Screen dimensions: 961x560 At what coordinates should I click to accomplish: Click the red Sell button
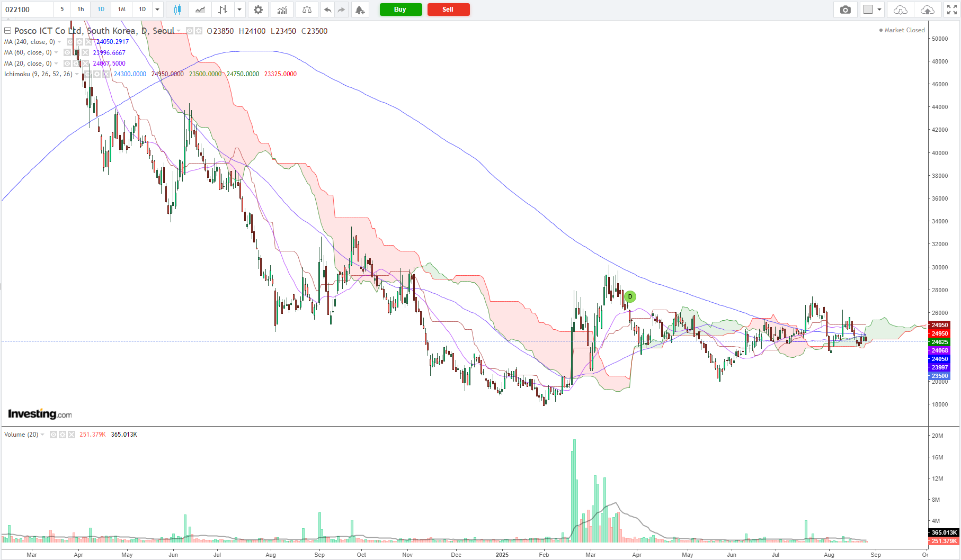448,10
